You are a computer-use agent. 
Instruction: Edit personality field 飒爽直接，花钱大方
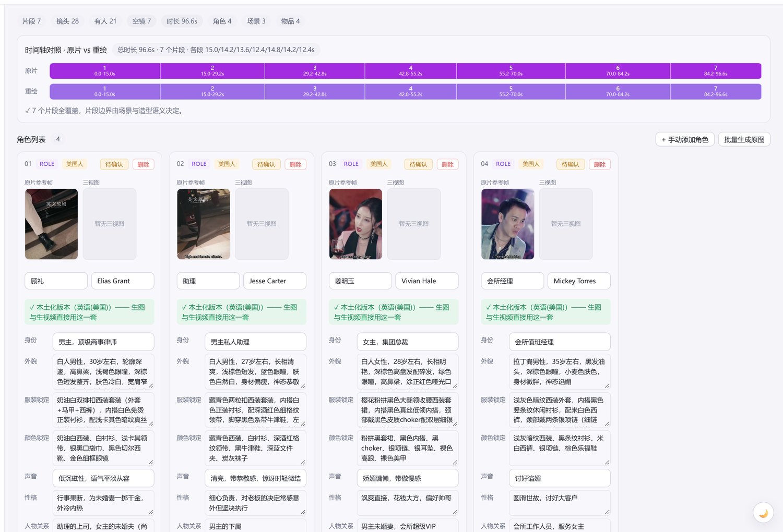408,503
